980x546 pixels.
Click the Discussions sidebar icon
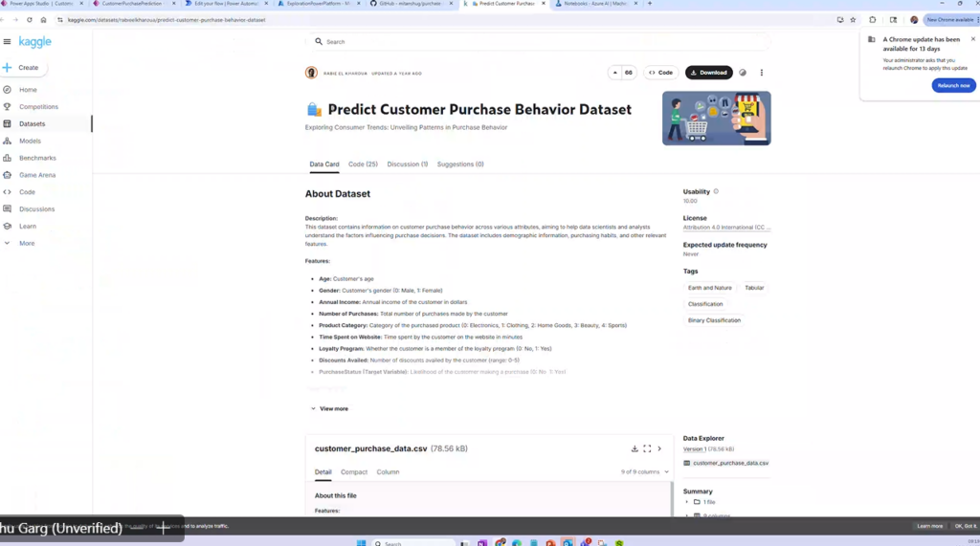(7, 209)
